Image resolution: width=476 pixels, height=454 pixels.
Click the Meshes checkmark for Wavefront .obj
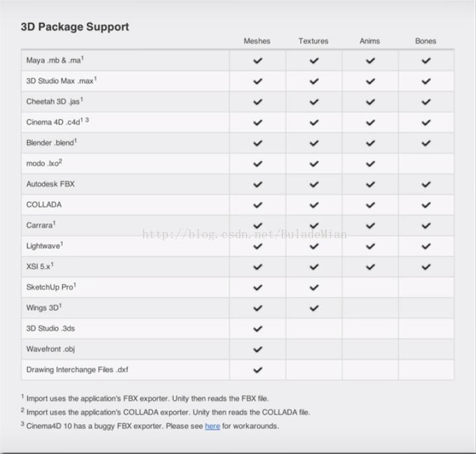257,349
